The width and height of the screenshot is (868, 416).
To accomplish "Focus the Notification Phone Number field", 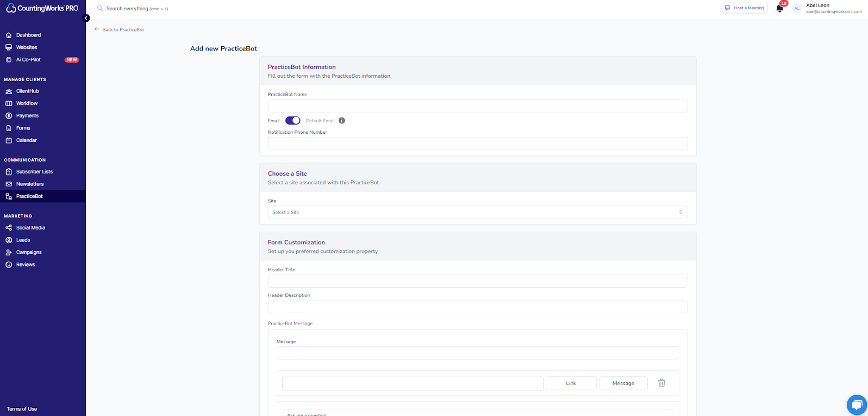I will point(478,144).
